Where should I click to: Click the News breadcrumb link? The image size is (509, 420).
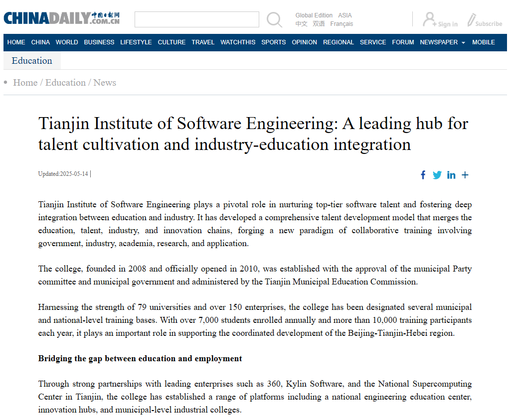coord(105,83)
